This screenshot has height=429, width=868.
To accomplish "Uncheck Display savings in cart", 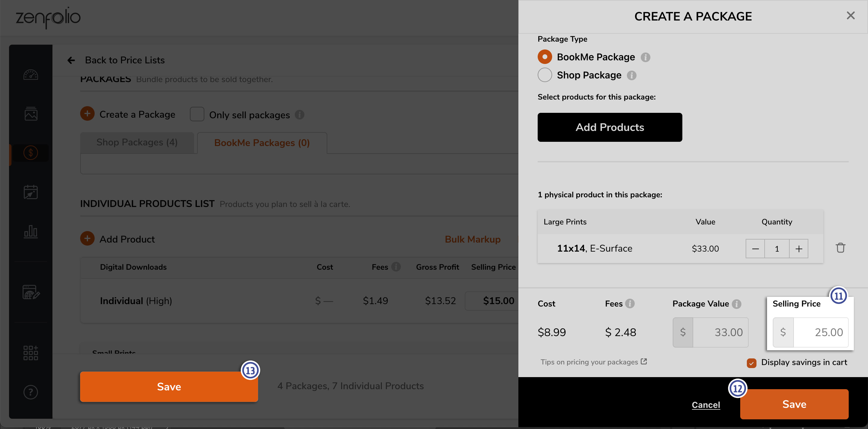I will [x=751, y=363].
